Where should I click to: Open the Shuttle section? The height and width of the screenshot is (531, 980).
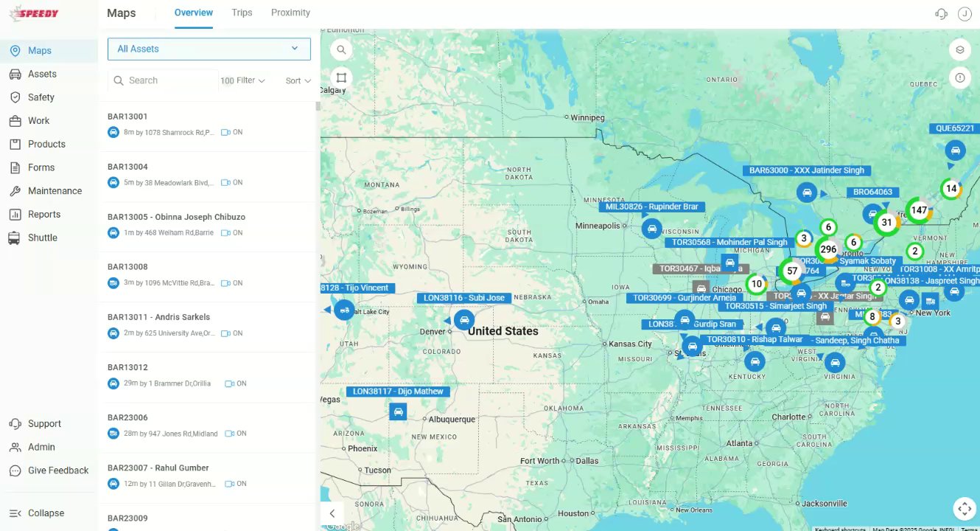(x=49, y=237)
